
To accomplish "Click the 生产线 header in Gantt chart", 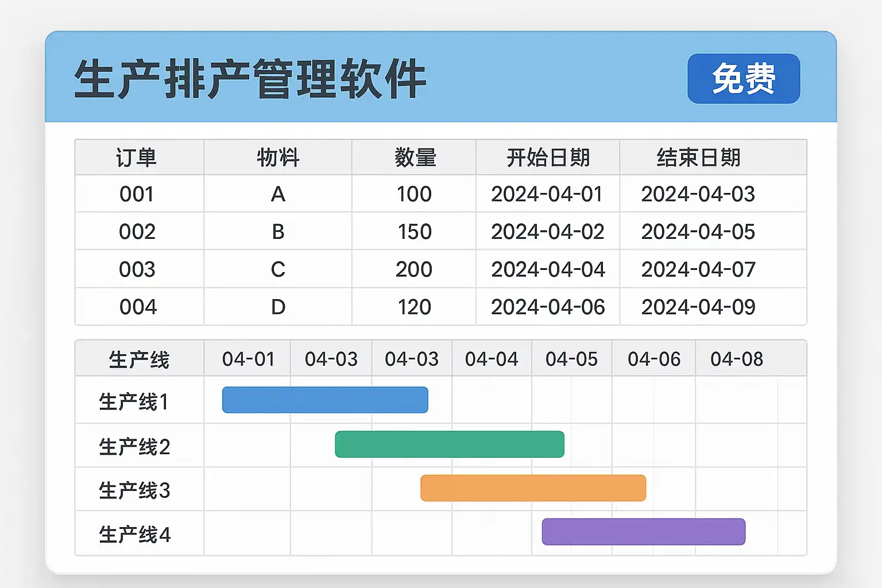I will [139, 359].
